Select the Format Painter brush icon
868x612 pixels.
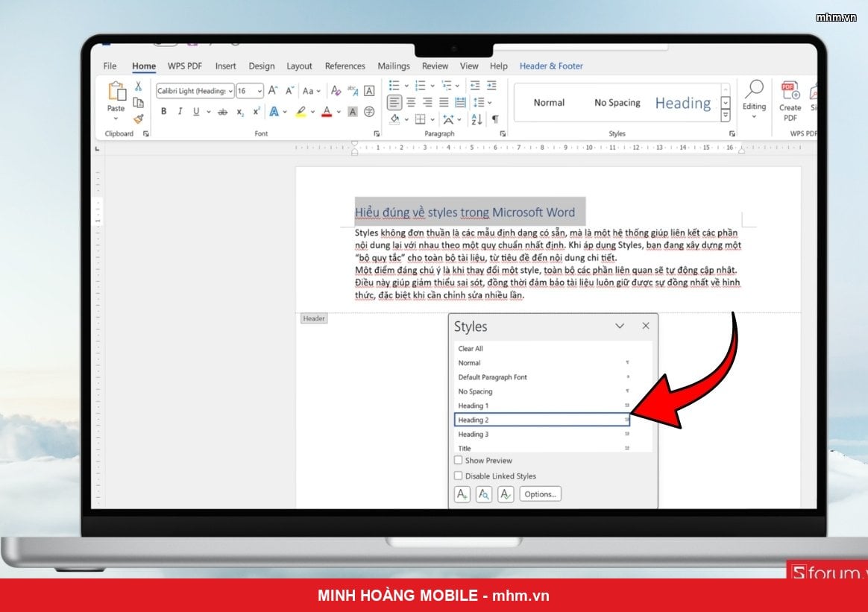tap(139, 119)
